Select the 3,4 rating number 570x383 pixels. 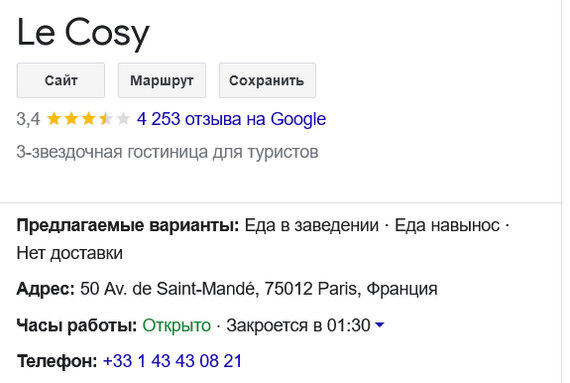(28, 119)
